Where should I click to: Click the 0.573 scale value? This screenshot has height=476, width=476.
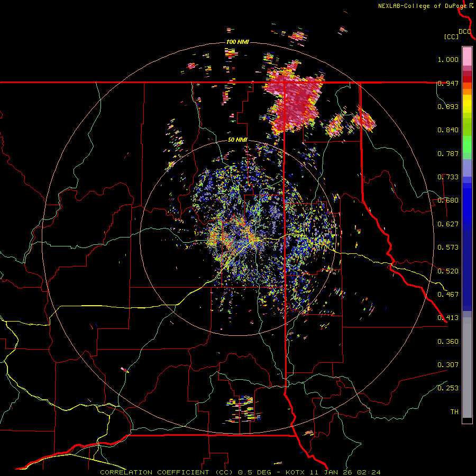(x=448, y=248)
